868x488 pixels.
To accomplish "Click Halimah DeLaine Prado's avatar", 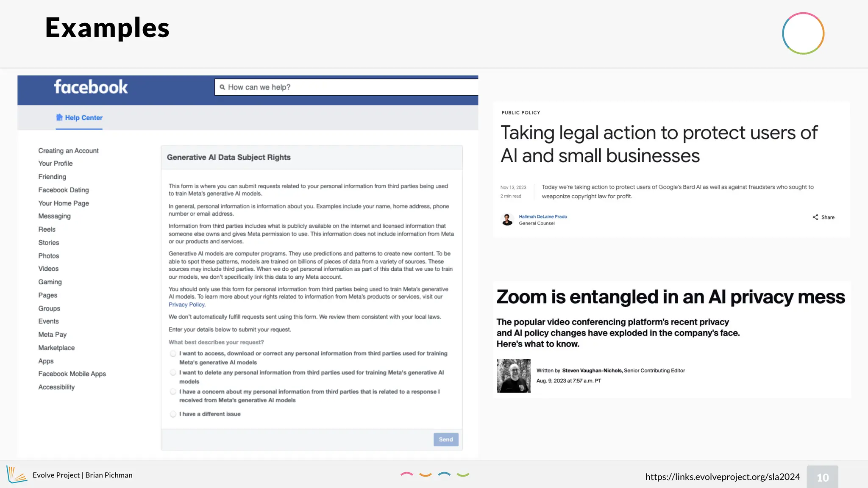I will [507, 219].
